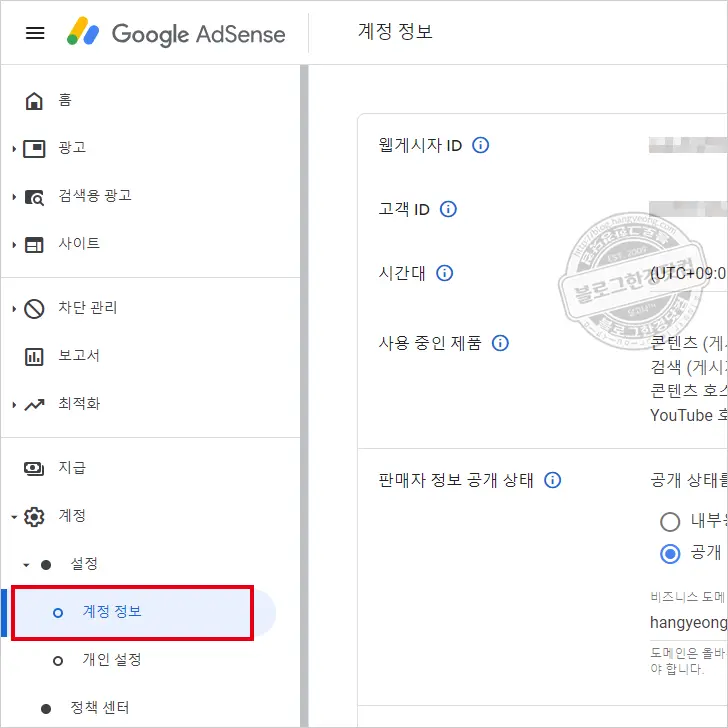Click the Google AdSense logo

pyautogui.click(x=176, y=33)
